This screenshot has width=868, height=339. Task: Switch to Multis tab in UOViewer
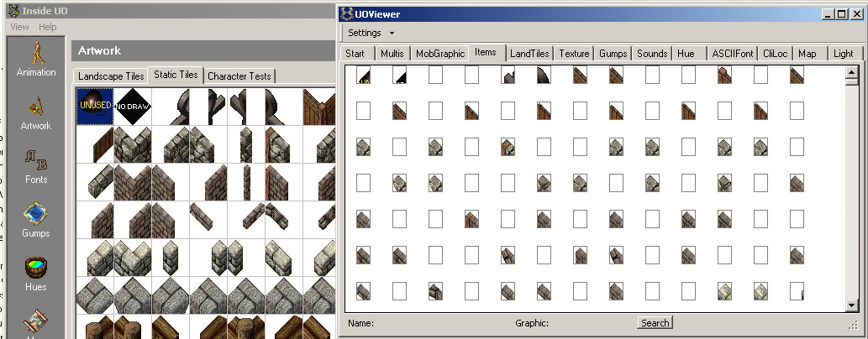coord(392,53)
